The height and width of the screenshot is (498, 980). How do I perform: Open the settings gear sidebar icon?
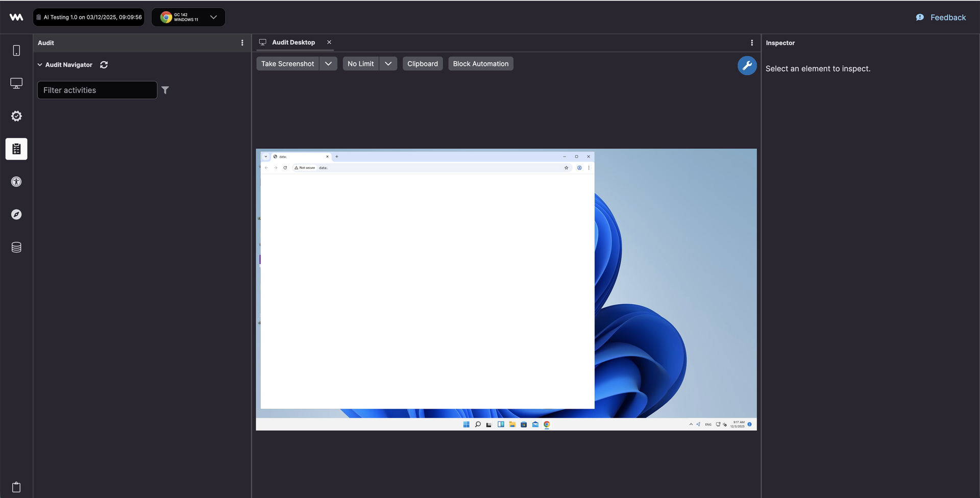[x=16, y=116]
